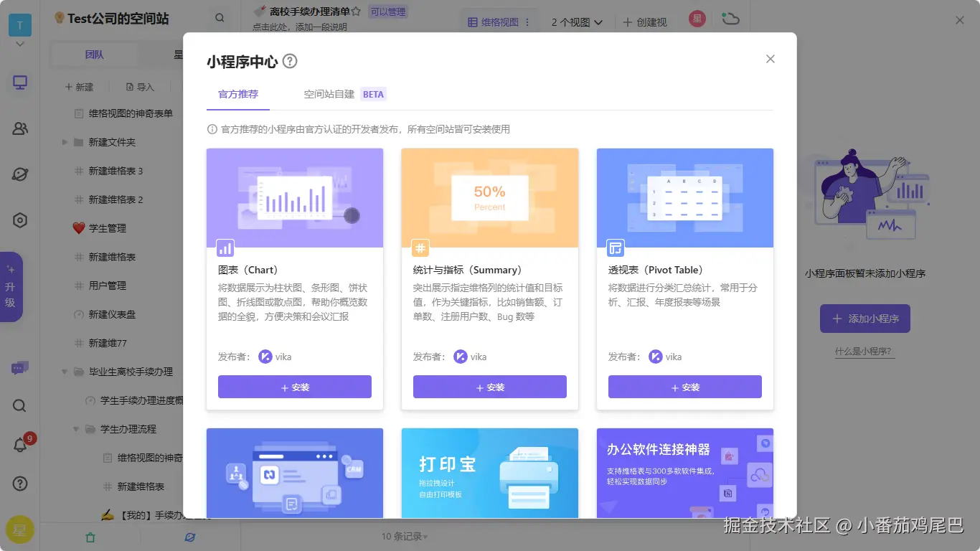
Task: Star the 离校手续办理清单 datasheet title
Action: [x=356, y=11]
